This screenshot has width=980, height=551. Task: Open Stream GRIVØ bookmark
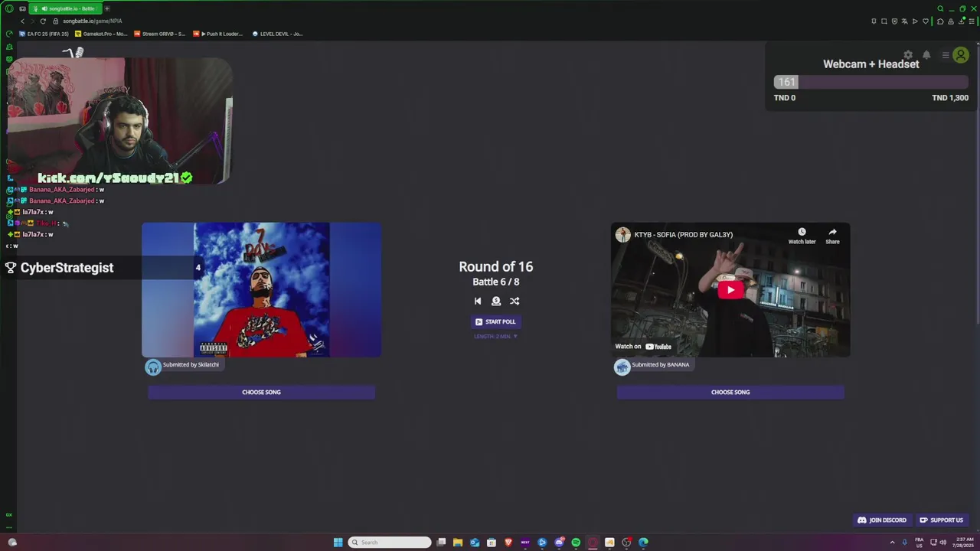(159, 34)
